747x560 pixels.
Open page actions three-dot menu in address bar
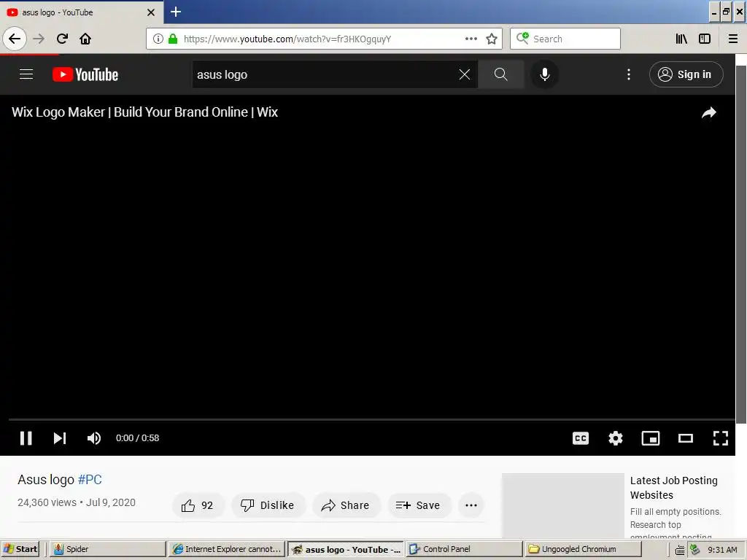point(471,39)
